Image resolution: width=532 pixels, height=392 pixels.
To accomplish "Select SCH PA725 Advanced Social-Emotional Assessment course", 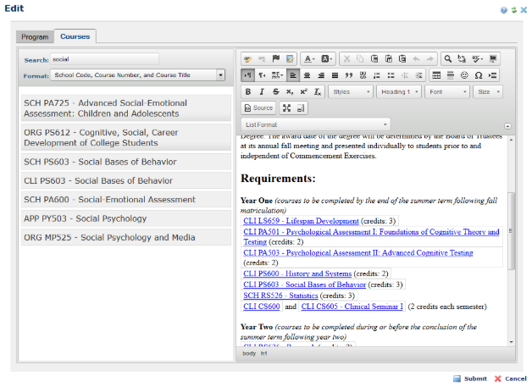I will pos(126,108).
